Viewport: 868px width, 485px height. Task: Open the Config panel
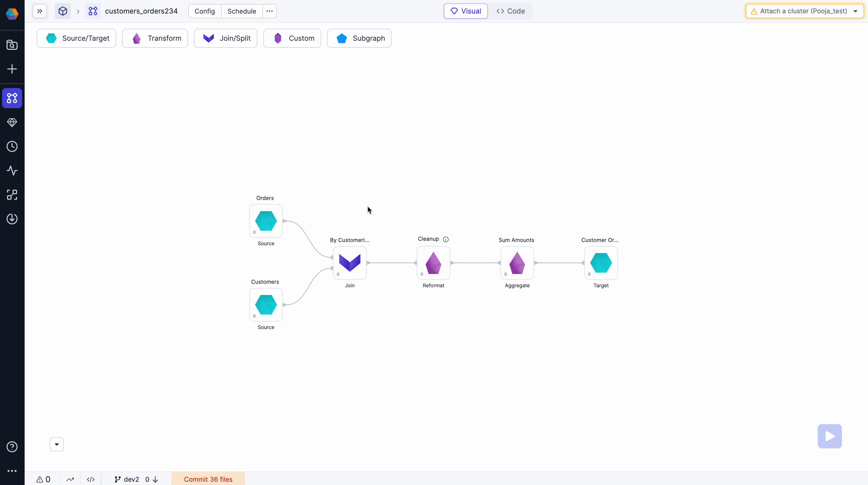click(x=205, y=11)
